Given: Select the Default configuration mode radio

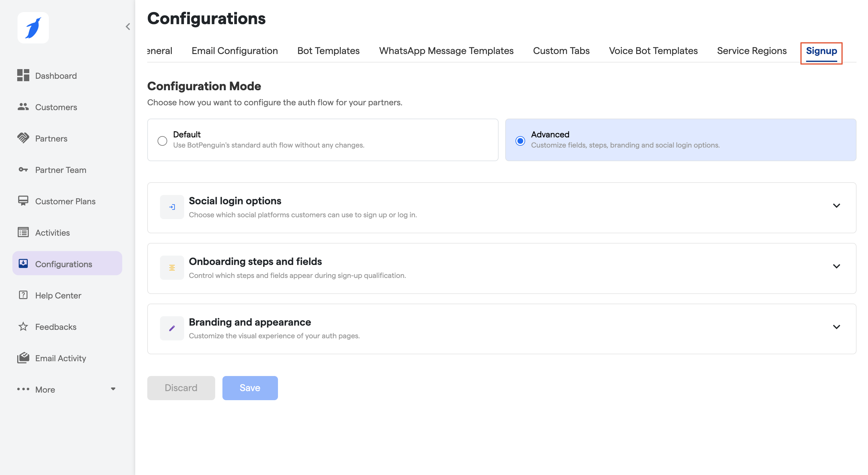Looking at the screenshot, I should (162, 141).
